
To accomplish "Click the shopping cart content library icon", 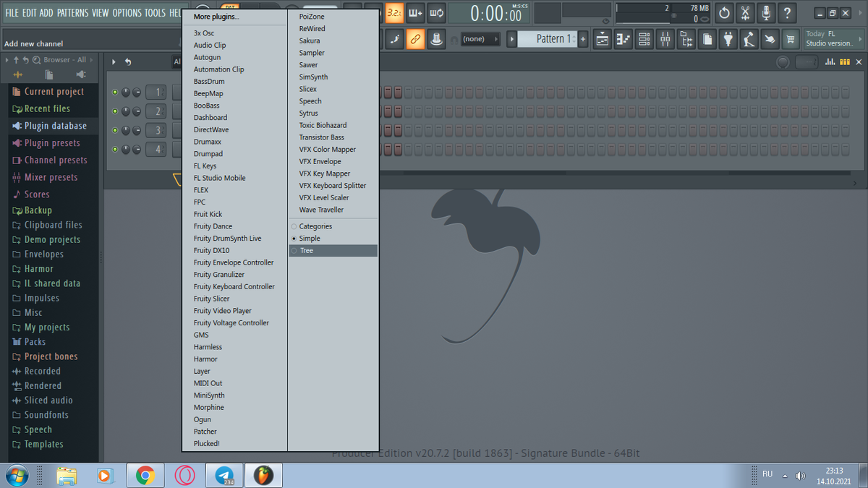I will (791, 39).
